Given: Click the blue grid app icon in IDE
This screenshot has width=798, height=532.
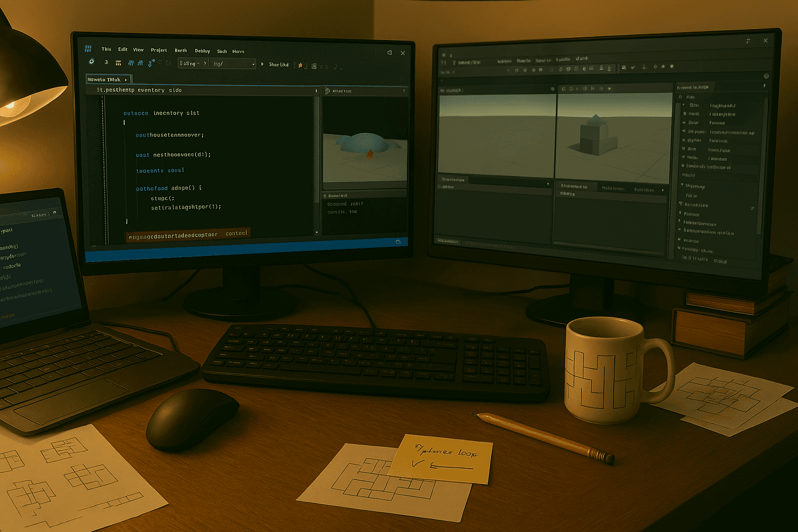Looking at the screenshot, I should (88, 48).
